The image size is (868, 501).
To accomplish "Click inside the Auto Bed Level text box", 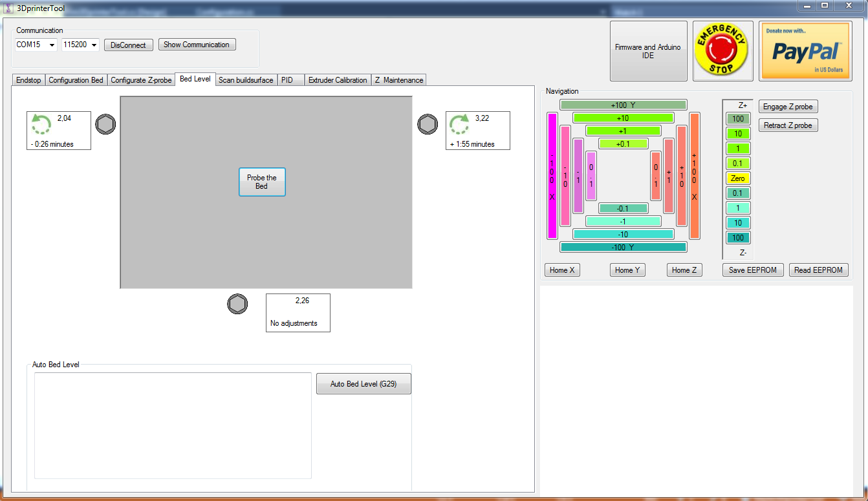I will tap(173, 425).
